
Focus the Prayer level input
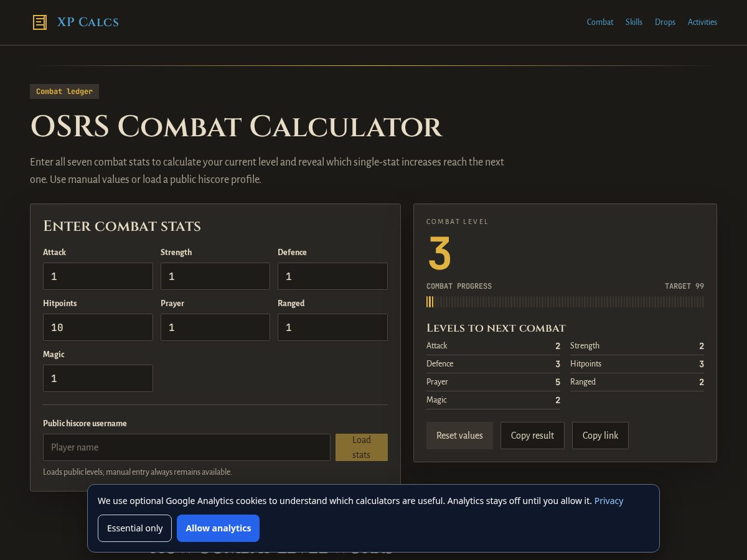[x=215, y=327]
